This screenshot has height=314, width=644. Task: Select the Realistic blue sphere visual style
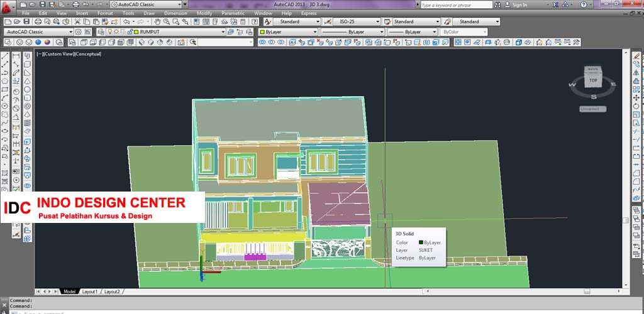point(38,42)
